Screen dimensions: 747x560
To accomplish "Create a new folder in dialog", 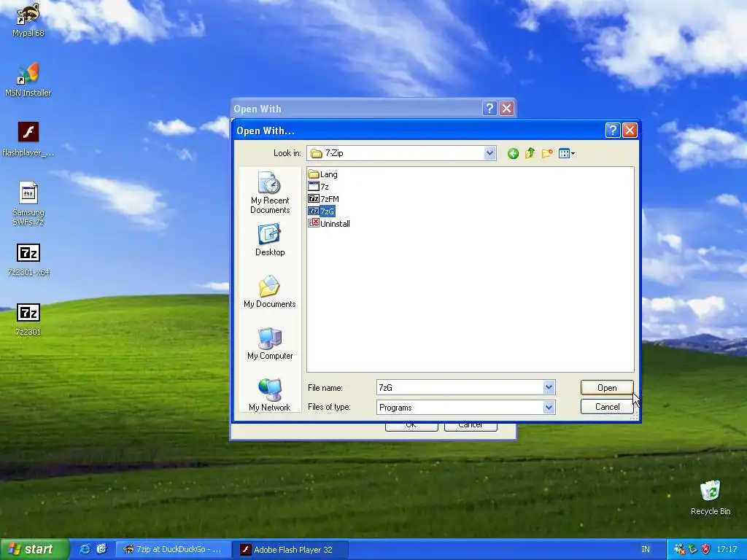I will point(547,153).
